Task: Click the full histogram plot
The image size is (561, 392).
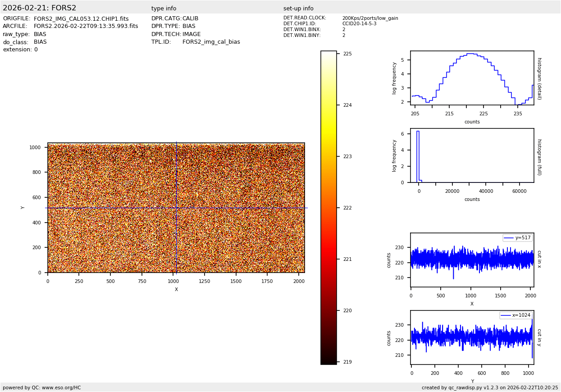Action: [472, 155]
